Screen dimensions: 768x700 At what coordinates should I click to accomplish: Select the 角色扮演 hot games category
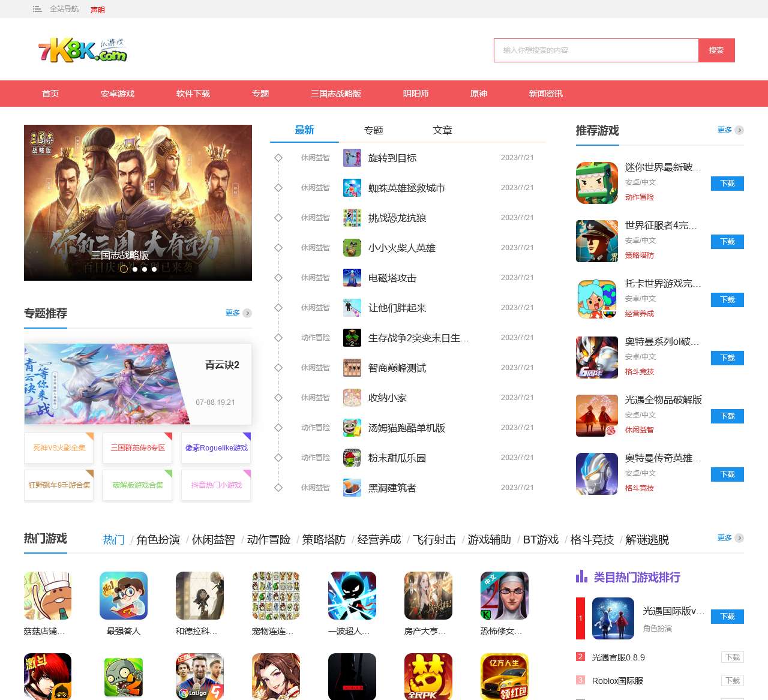158,540
